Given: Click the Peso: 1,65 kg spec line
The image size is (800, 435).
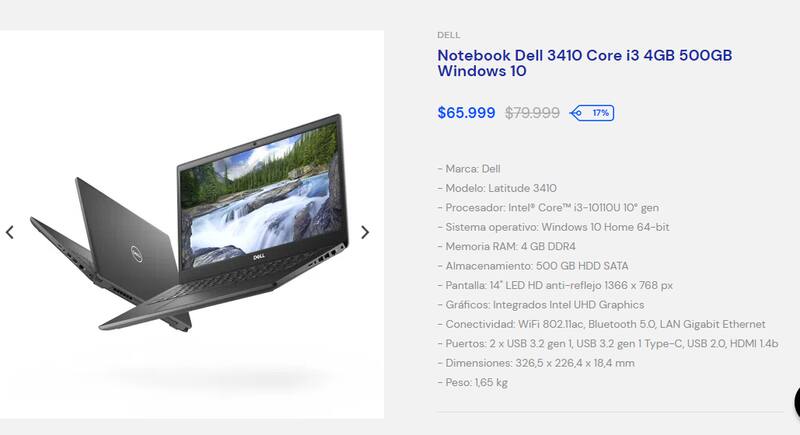Looking at the screenshot, I should [x=472, y=382].
